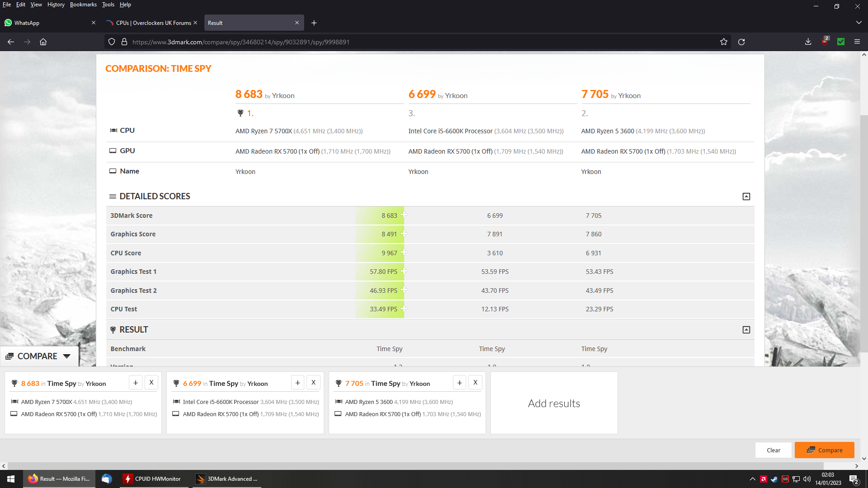This screenshot has width=868, height=488.
Task: Reload the page with refresh icon
Action: [741, 42]
